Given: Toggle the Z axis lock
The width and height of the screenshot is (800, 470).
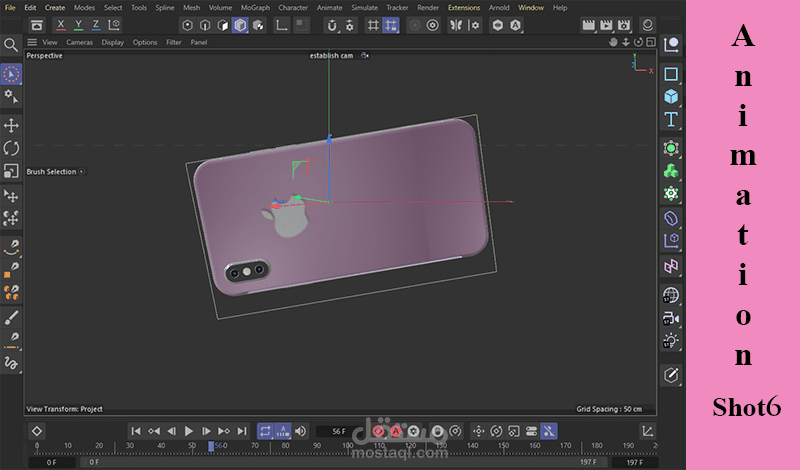Looking at the screenshot, I should pyautogui.click(x=95, y=24).
